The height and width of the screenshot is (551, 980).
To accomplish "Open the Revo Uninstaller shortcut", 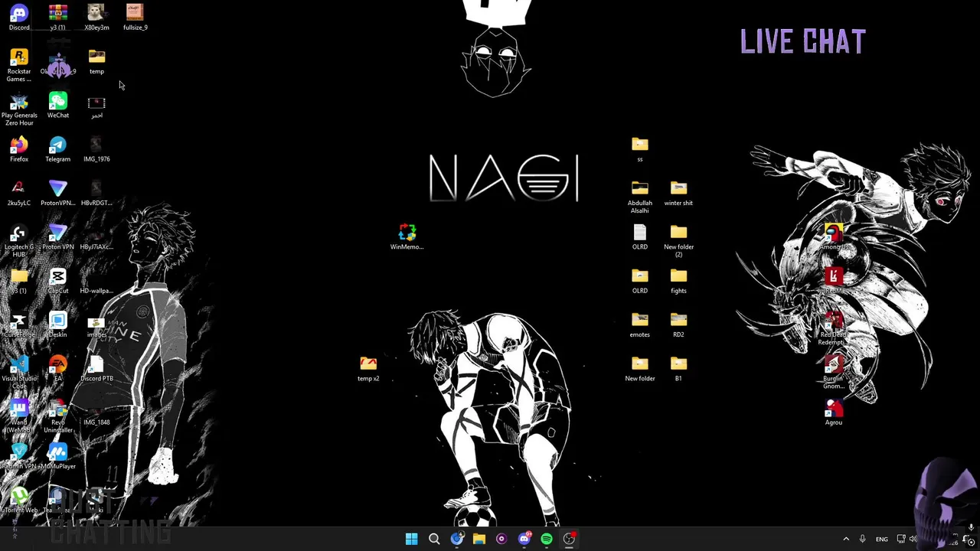I will (x=57, y=416).
